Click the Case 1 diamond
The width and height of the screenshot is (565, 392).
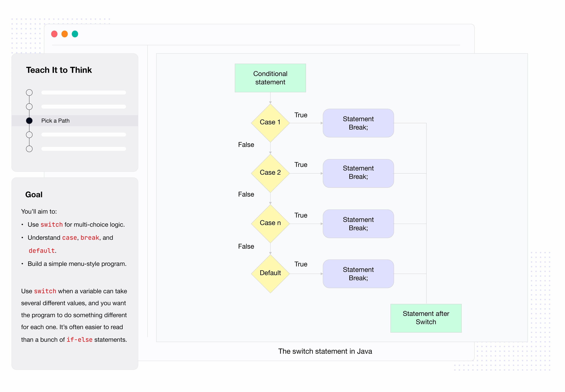pos(270,123)
